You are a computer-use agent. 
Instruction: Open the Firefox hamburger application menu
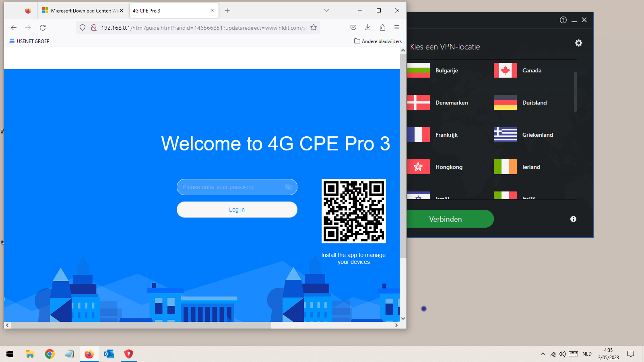(397, 27)
